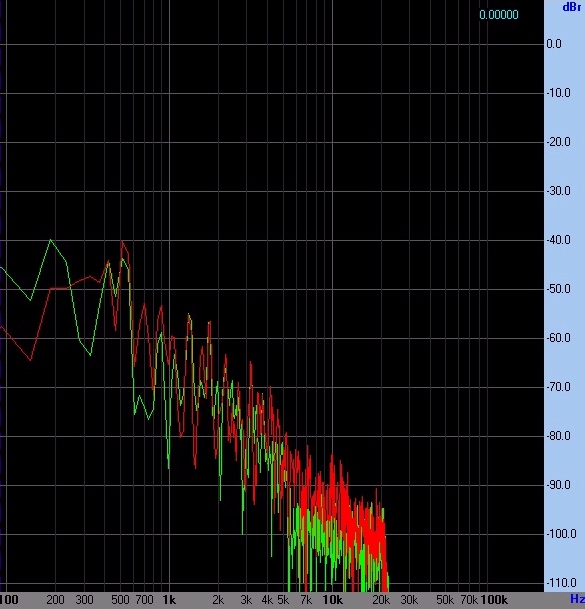Click the 3k frequency axis label
Screen dimensions: 585x609
pos(246,600)
